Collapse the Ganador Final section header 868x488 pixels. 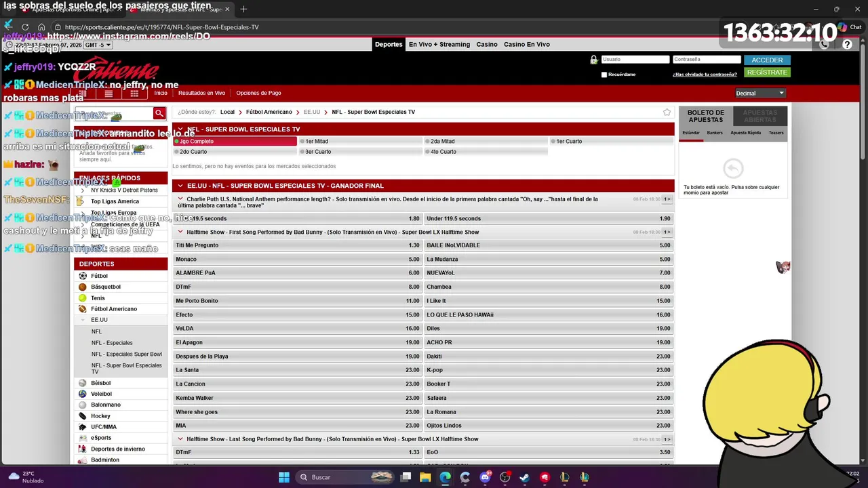click(180, 185)
